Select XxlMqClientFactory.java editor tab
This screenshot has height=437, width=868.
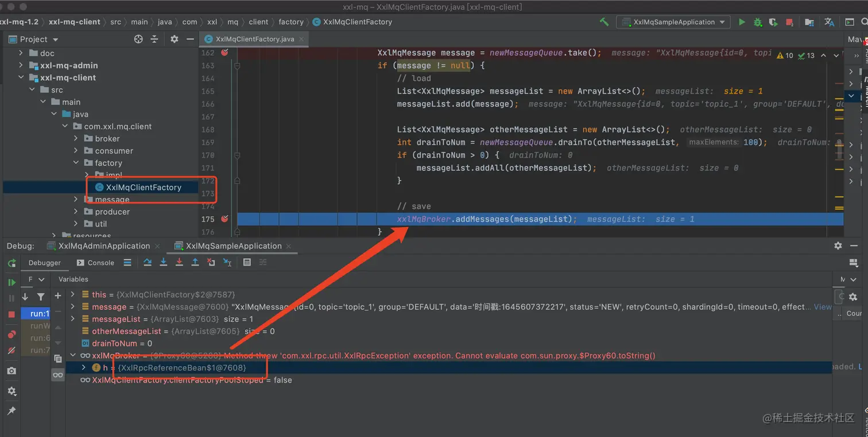(254, 39)
